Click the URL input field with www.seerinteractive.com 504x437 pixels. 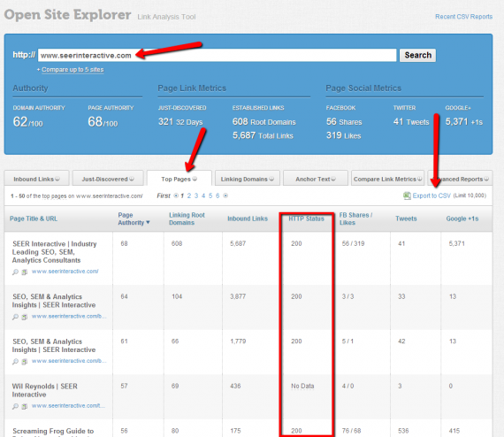(217, 55)
